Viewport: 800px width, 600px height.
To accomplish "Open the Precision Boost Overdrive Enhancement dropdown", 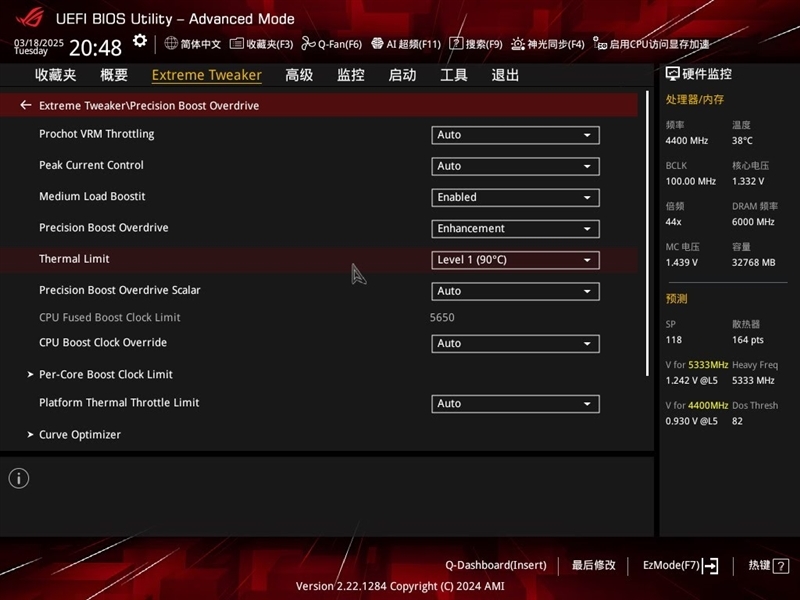I will point(515,229).
